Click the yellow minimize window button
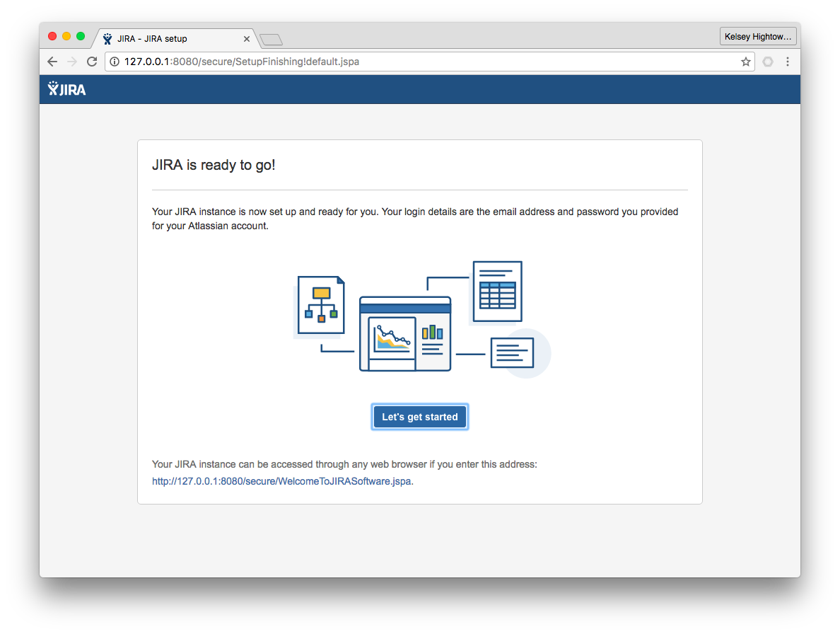The width and height of the screenshot is (840, 634). click(66, 36)
